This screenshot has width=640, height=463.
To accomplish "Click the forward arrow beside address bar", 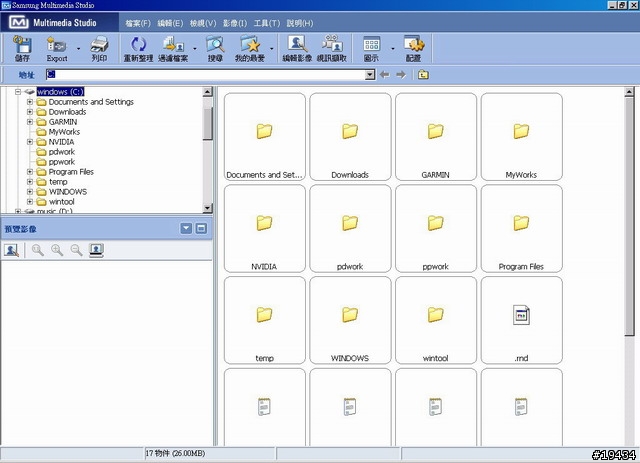I will (401, 75).
